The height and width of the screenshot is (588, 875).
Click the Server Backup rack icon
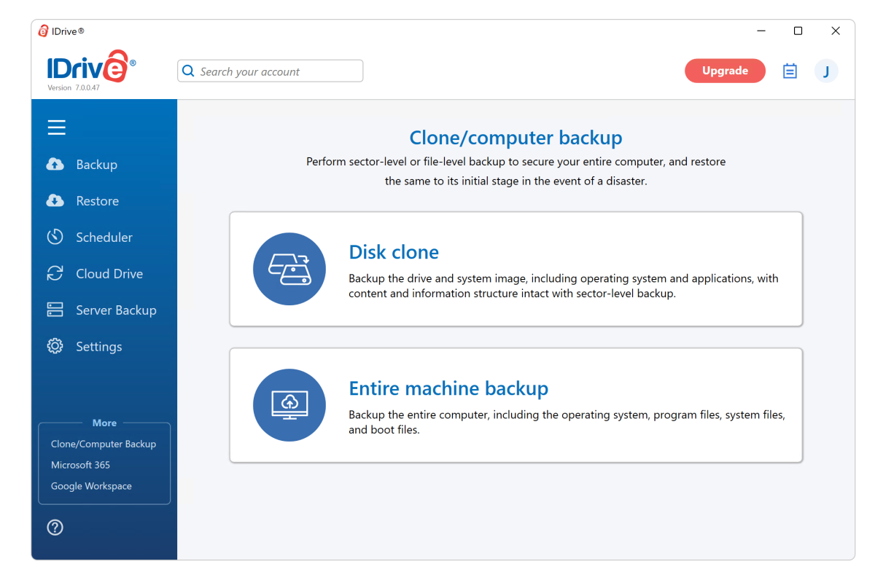click(55, 310)
